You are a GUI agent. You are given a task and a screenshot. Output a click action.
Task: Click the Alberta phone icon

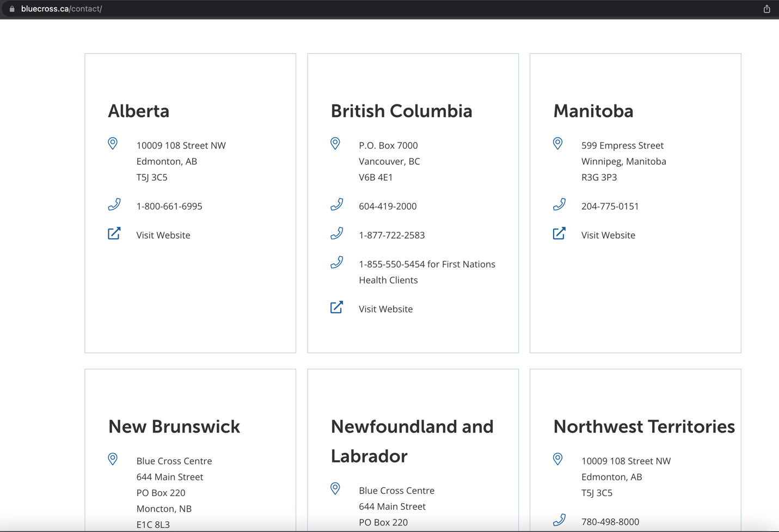114,205
